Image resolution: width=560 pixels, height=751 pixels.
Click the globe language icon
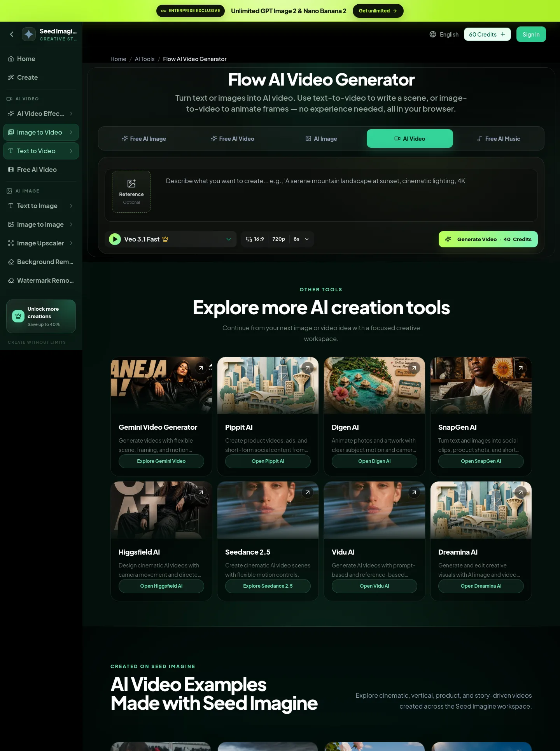pyautogui.click(x=433, y=34)
